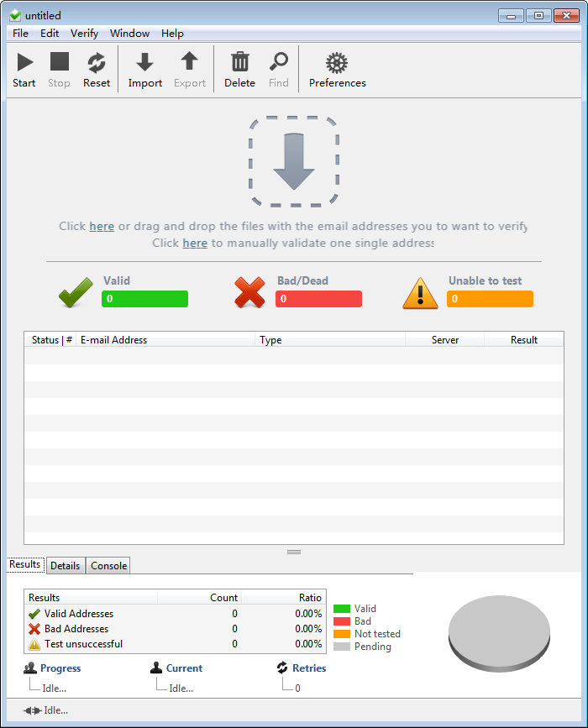Click the green Valid legend swatch
588x728 pixels.
(x=342, y=609)
